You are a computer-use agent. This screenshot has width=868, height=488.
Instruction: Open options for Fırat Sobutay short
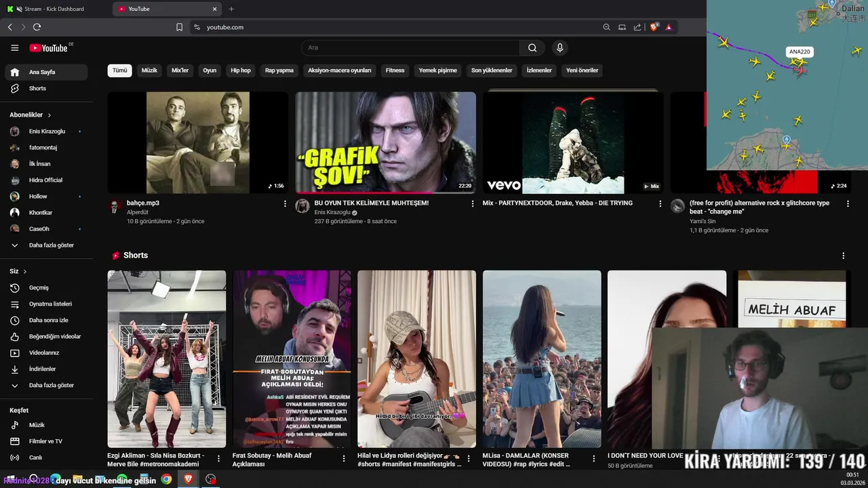point(344,458)
